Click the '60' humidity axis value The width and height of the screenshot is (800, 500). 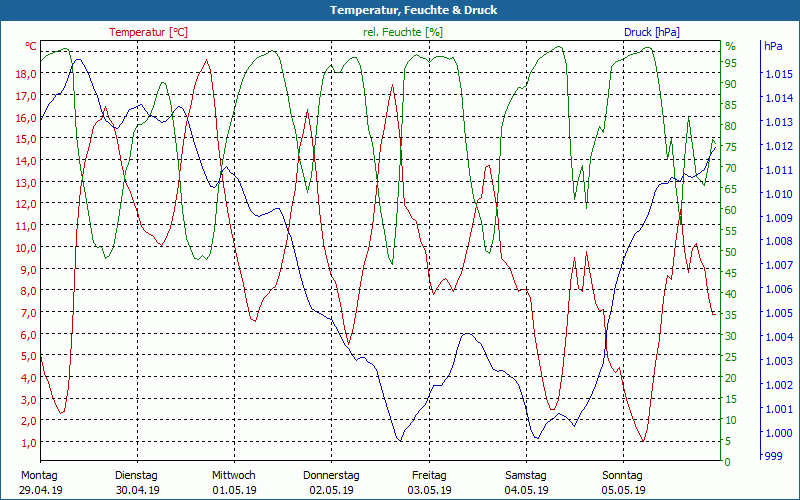pos(730,210)
